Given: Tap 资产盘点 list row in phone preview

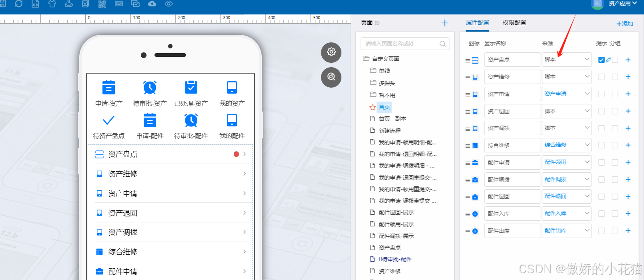Looking at the screenshot, I should pyautogui.click(x=171, y=154).
